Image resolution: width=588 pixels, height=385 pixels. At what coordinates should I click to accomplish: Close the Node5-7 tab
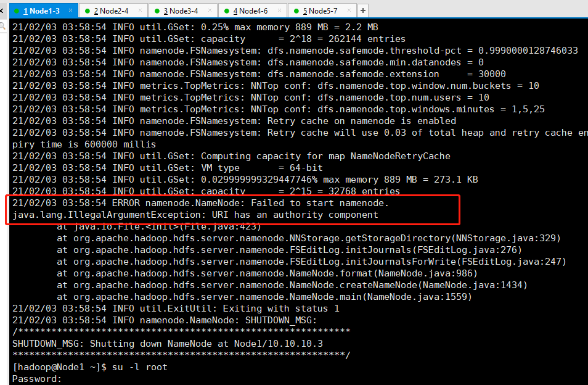coord(349,10)
